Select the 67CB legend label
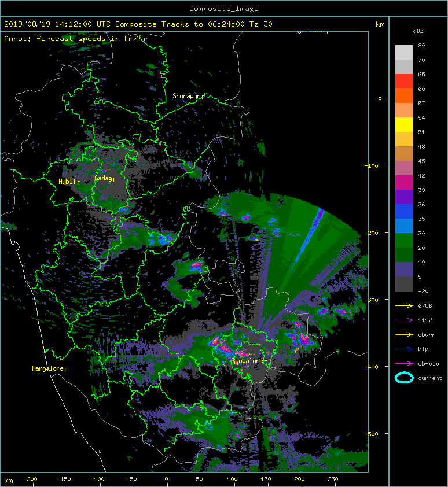Screen dimensions: 448x487 [425, 306]
